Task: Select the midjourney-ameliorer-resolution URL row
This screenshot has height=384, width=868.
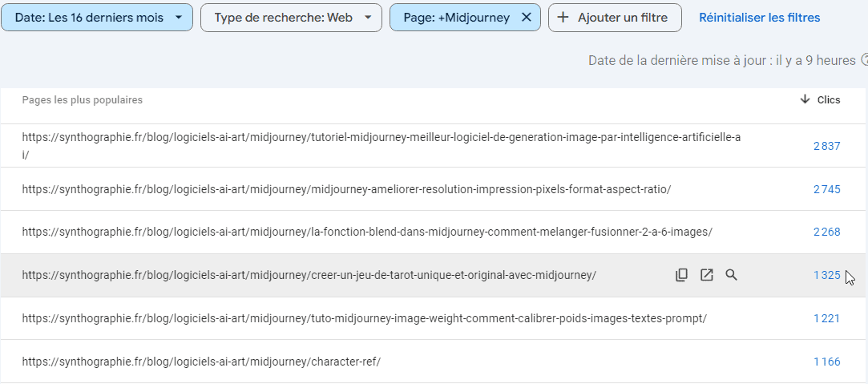Action: (434, 189)
